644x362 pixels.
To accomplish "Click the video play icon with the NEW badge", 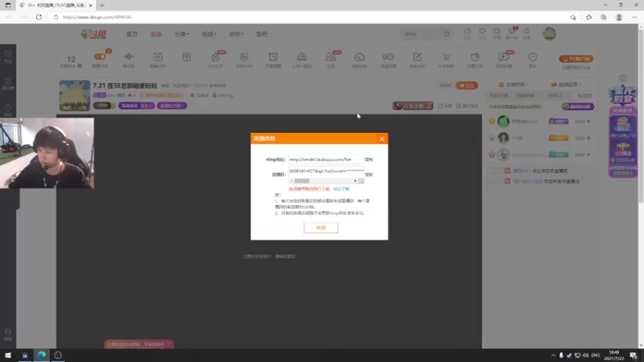I will [505, 57].
